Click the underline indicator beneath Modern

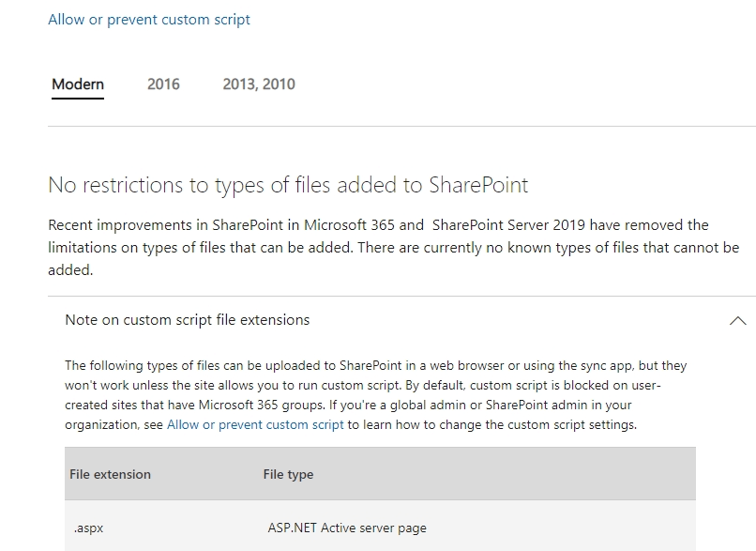coord(76,99)
